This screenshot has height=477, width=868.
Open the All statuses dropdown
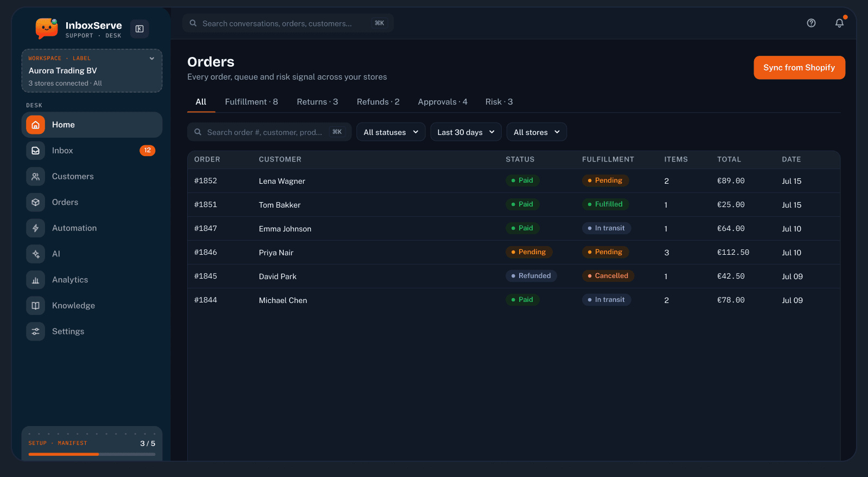[391, 132]
